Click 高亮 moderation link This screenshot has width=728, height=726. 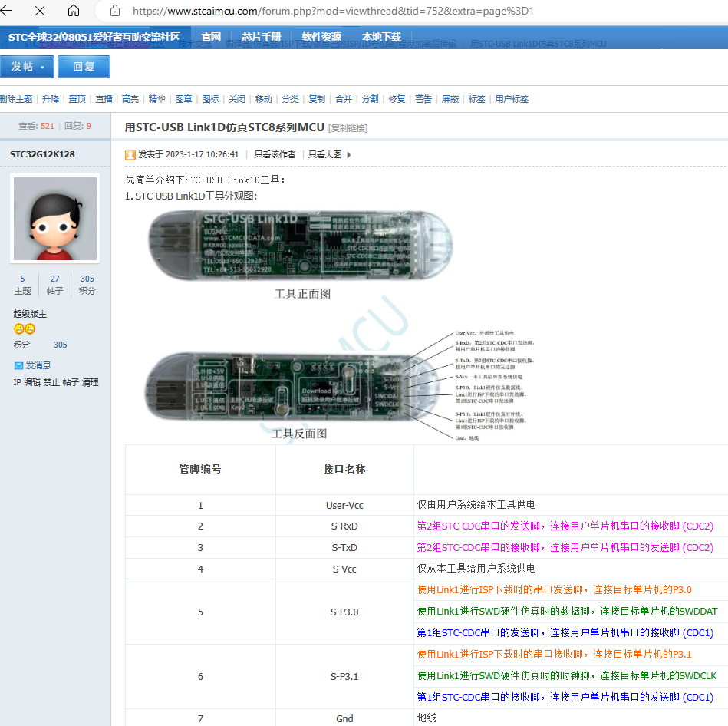pos(130,99)
